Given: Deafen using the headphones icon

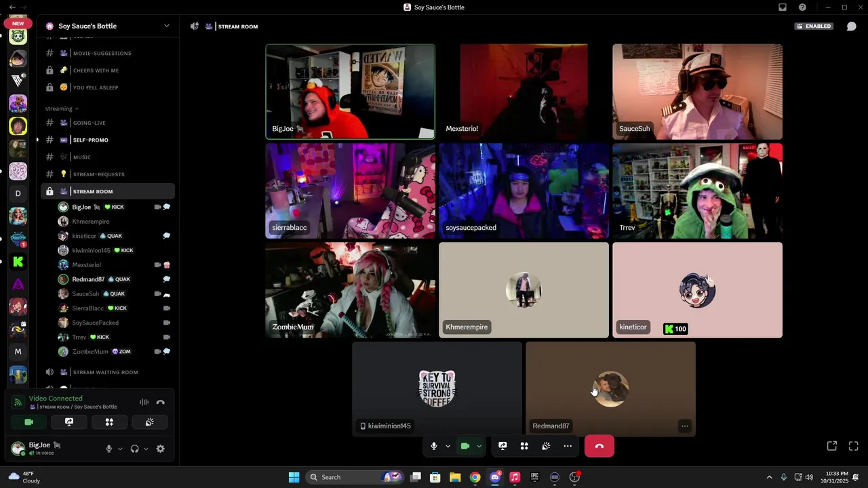Looking at the screenshot, I should point(134,449).
